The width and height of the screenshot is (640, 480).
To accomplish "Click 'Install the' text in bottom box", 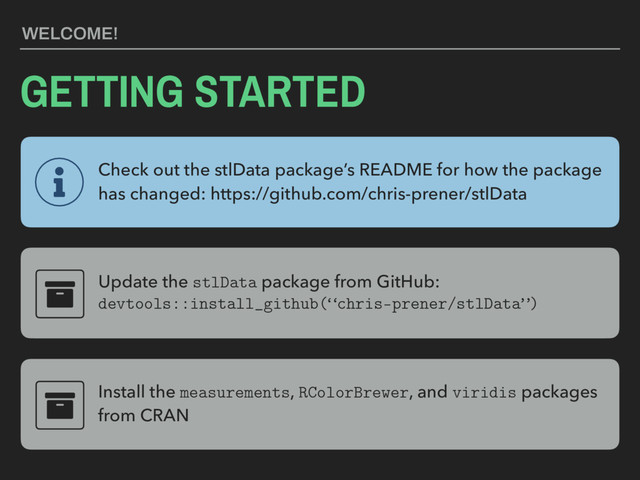I will [135, 392].
